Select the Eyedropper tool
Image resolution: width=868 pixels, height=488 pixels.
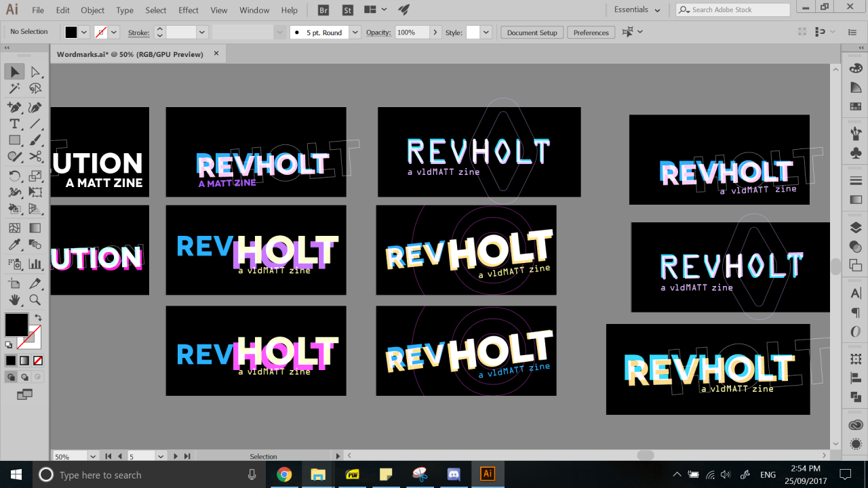click(15, 245)
